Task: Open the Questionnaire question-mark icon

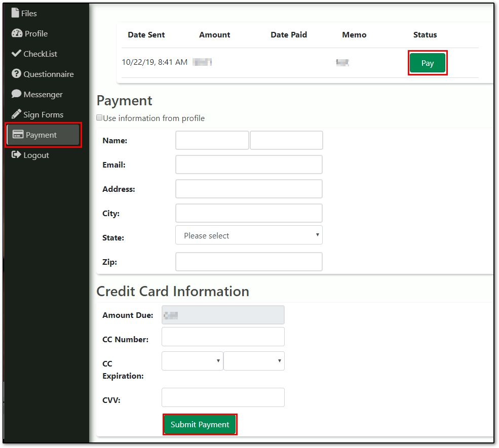Action: 16,74
